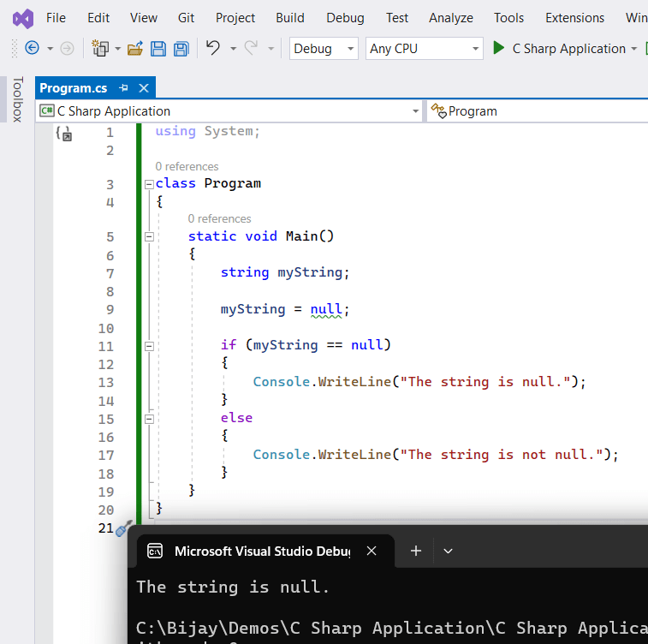Open the Edit menu
This screenshot has height=644, width=648.
point(98,18)
